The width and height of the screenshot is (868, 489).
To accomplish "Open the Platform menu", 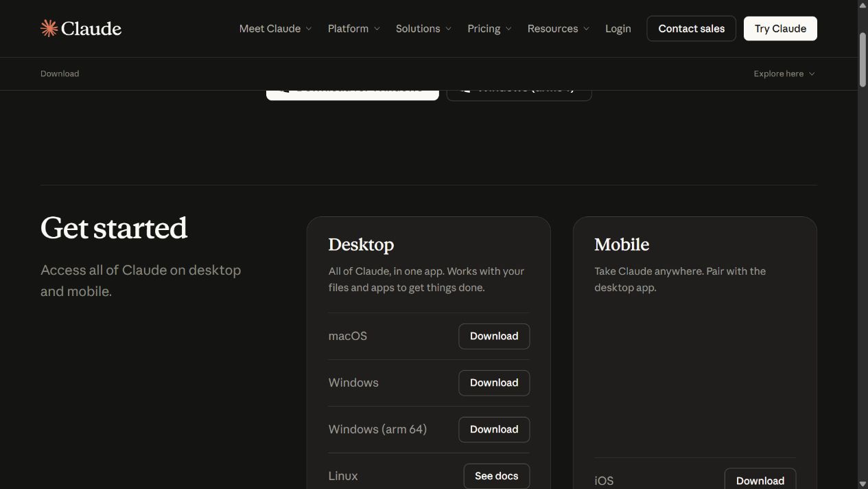I will (x=353, y=28).
